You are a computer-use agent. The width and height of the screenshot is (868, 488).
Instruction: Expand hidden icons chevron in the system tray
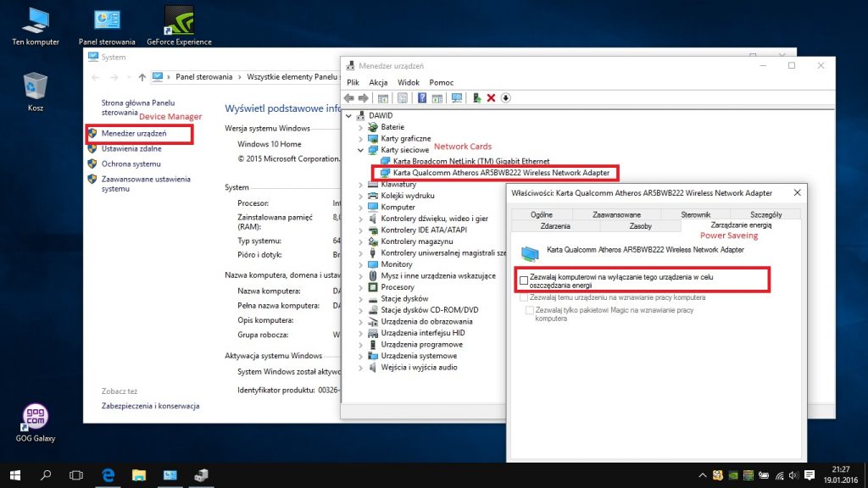click(702, 475)
